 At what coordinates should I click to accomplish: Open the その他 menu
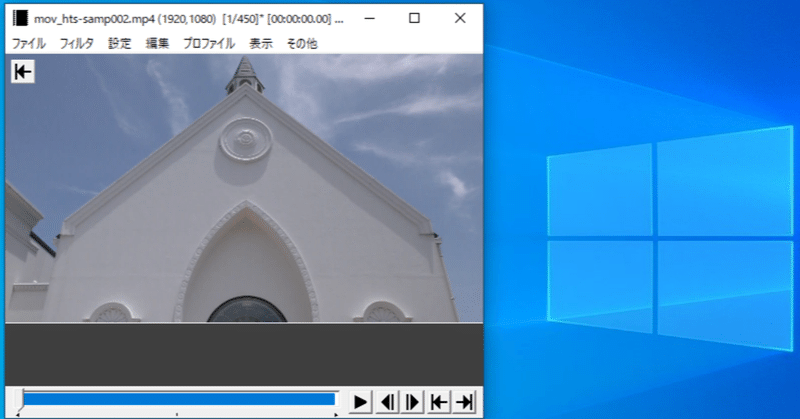coord(302,43)
